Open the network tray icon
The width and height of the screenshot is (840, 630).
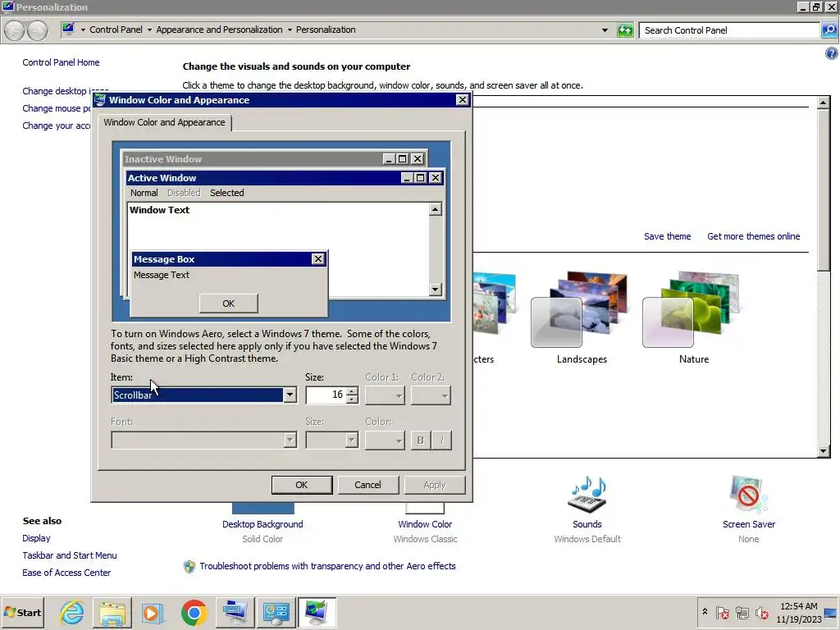click(x=742, y=612)
